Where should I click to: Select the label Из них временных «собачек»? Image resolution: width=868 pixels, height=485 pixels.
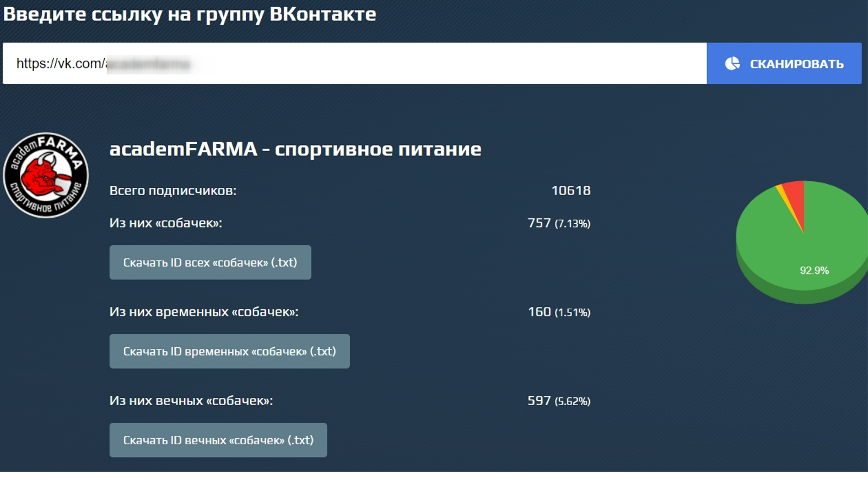(x=204, y=312)
